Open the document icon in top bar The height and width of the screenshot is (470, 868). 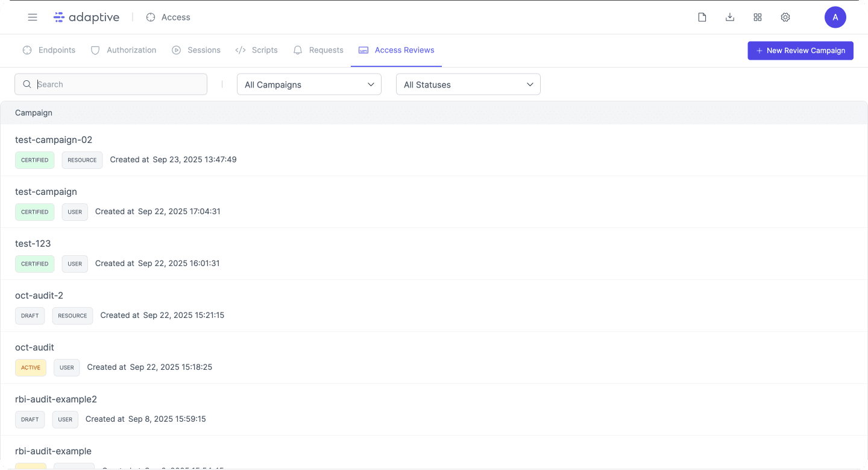(x=702, y=17)
